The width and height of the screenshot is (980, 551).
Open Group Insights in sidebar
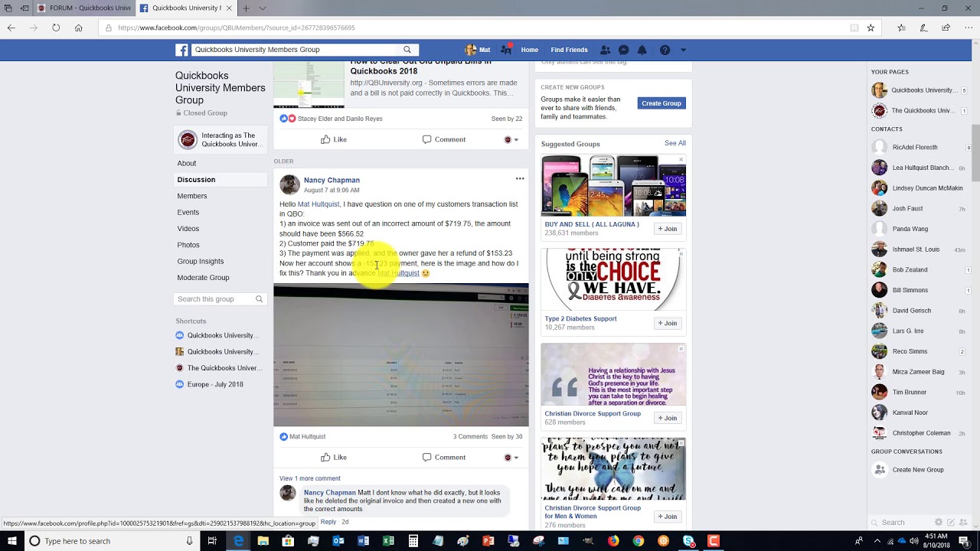coord(201,261)
